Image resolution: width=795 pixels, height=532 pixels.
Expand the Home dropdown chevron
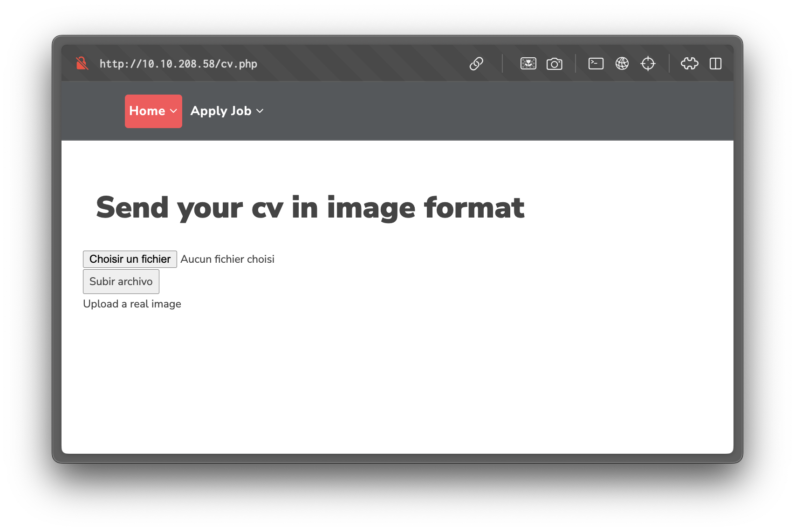pos(173,111)
